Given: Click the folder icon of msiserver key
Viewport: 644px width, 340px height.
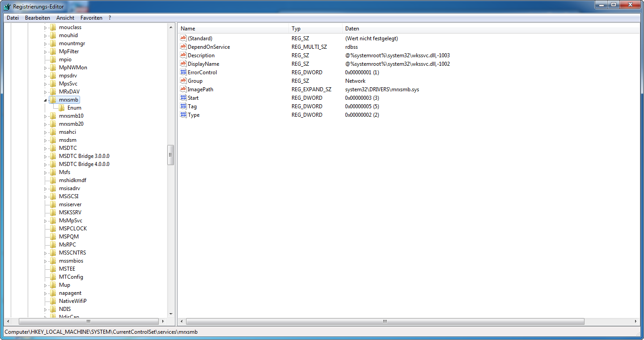Looking at the screenshot, I should tap(53, 204).
